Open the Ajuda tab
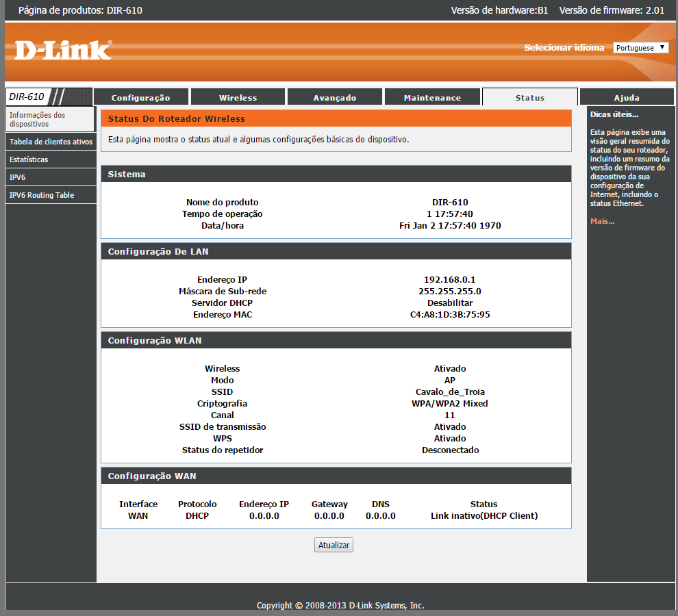Screen dimensions: 678x616 [627, 98]
